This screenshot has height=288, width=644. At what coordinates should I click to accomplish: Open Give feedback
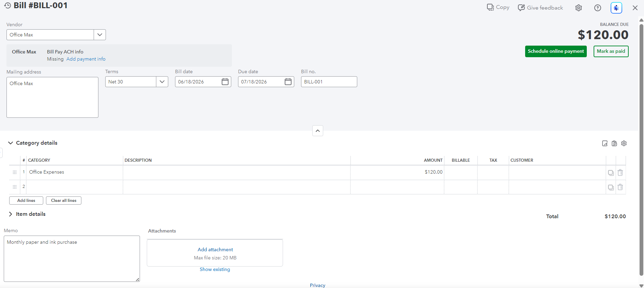pyautogui.click(x=540, y=7)
